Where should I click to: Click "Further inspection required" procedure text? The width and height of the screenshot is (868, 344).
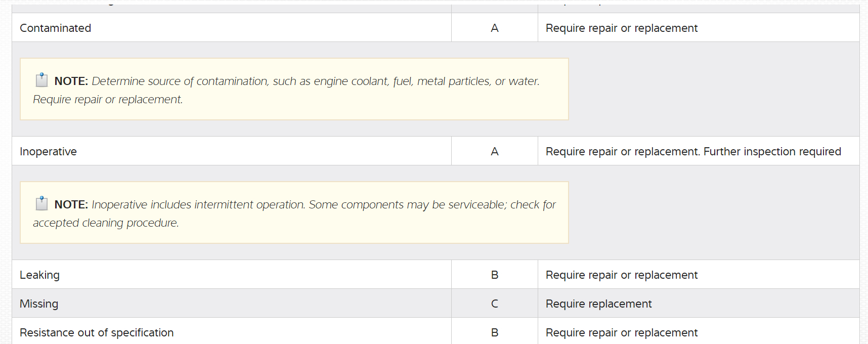coord(772,152)
